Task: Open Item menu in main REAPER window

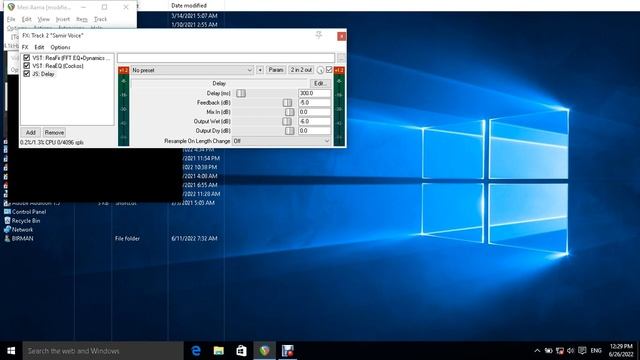Action: click(82, 19)
